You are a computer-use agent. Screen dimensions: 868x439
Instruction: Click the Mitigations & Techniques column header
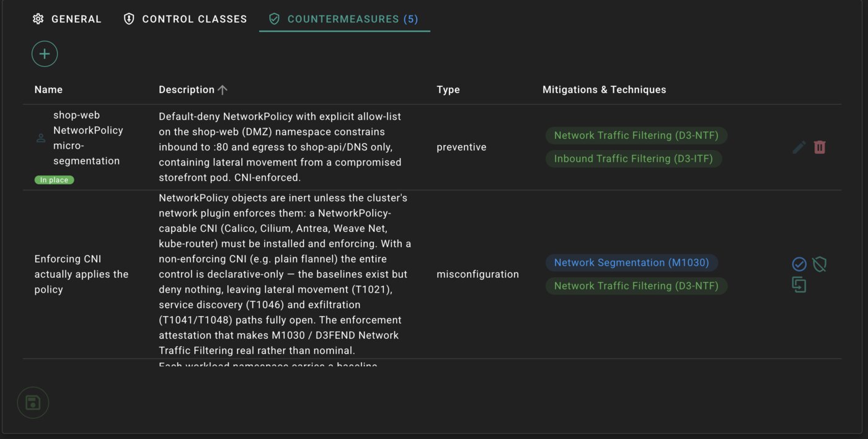[604, 90]
